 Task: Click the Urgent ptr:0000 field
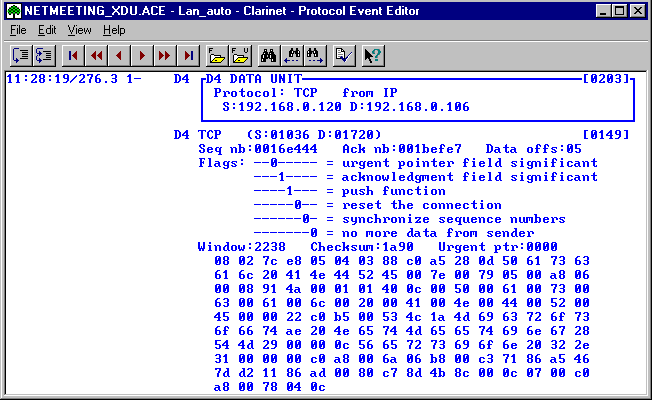click(498, 247)
